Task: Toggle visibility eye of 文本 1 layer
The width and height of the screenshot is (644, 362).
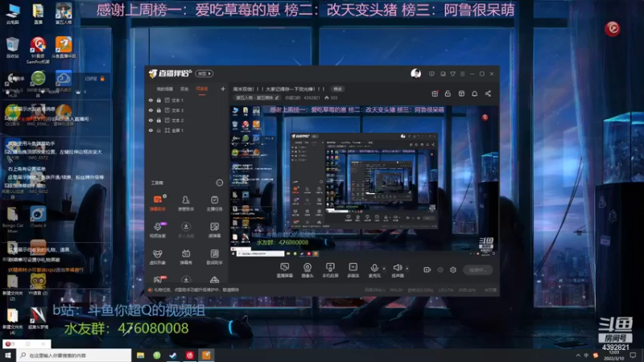Action: pyautogui.click(x=151, y=100)
